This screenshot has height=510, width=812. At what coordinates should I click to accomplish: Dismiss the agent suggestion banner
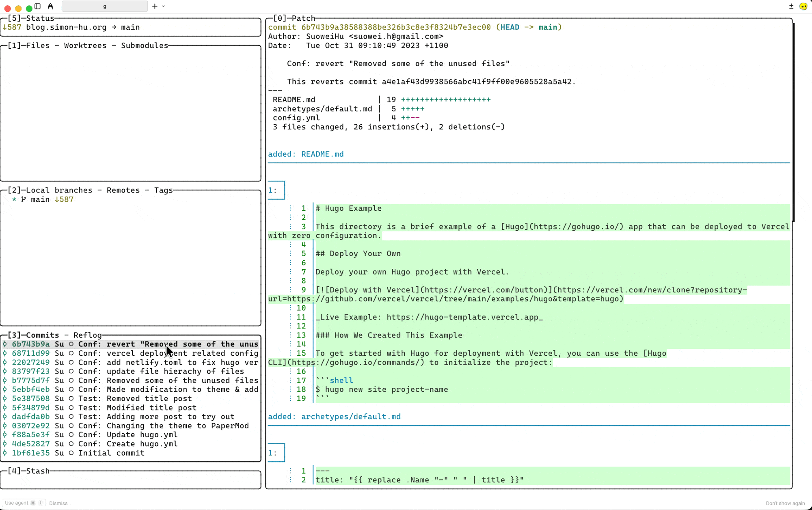[58, 503]
